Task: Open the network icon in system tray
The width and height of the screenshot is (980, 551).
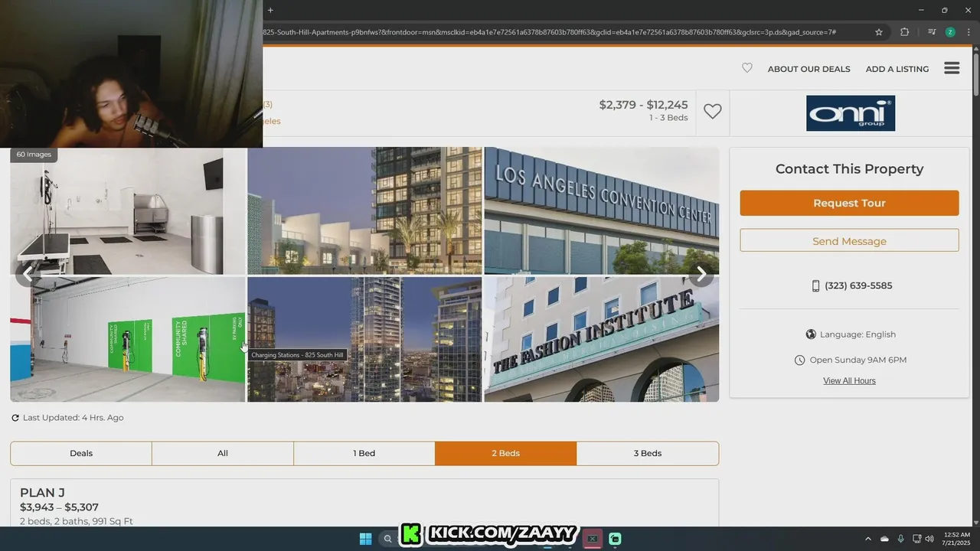Action: point(916,539)
